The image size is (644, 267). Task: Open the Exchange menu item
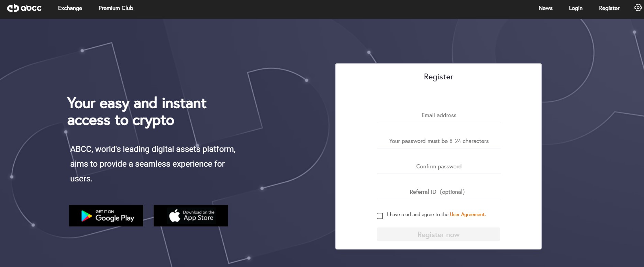(x=70, y=8)
